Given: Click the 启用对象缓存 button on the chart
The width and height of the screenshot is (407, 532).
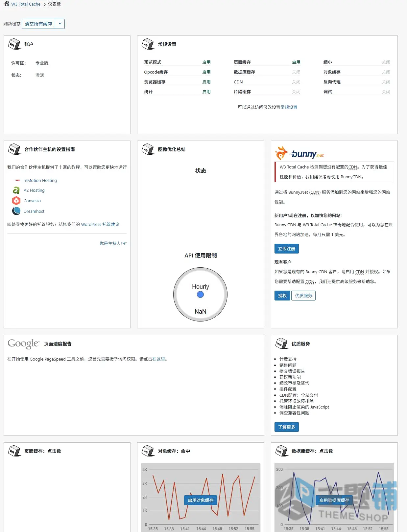Looking at the screenshot, I should tap(201, 500).
